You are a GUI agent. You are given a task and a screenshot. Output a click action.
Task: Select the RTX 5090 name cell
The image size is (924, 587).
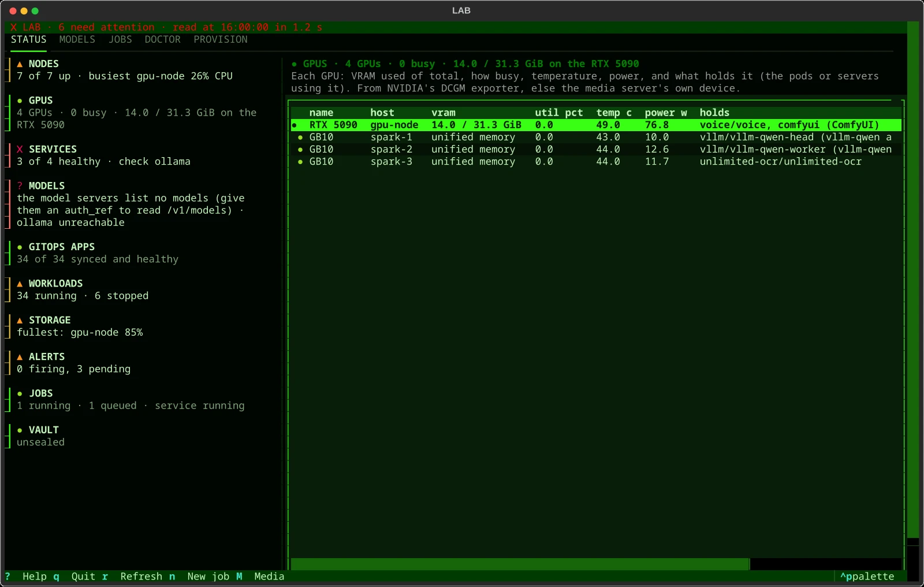click(333, 125)
